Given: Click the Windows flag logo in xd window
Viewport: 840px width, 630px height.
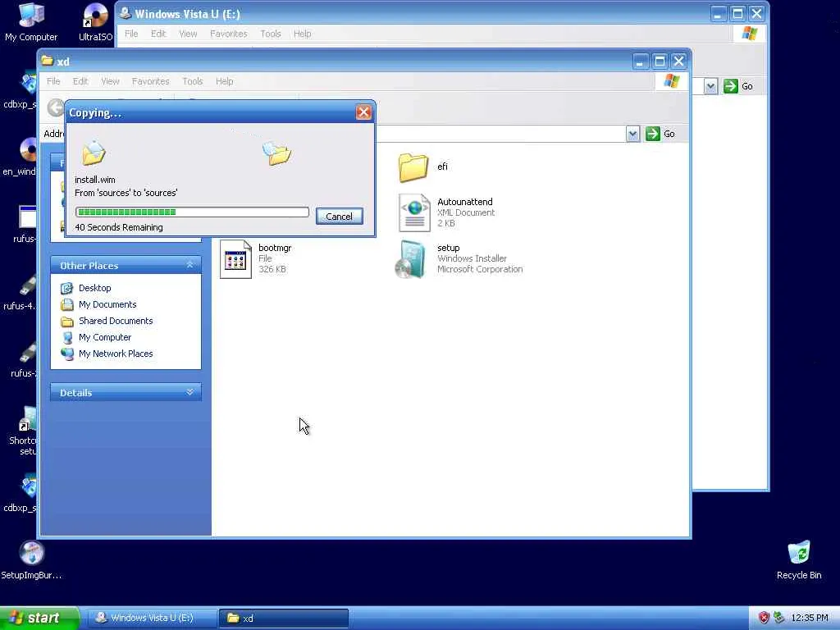Looking at the screenshot, I should [671, 81].
